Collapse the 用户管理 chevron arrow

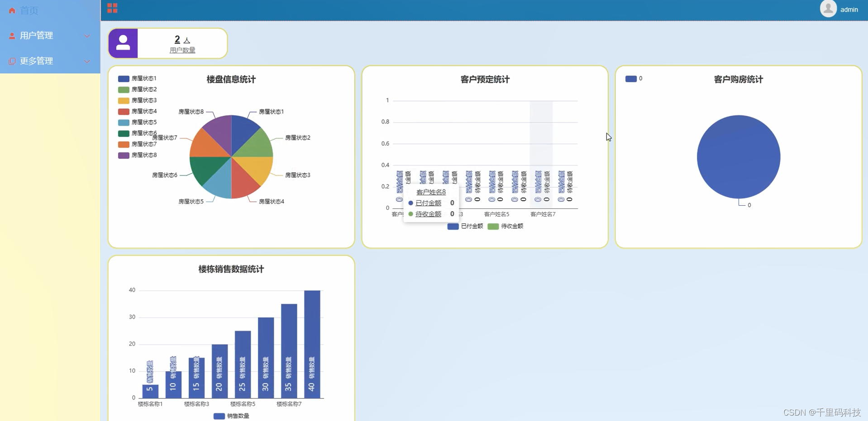pos(87,36)
